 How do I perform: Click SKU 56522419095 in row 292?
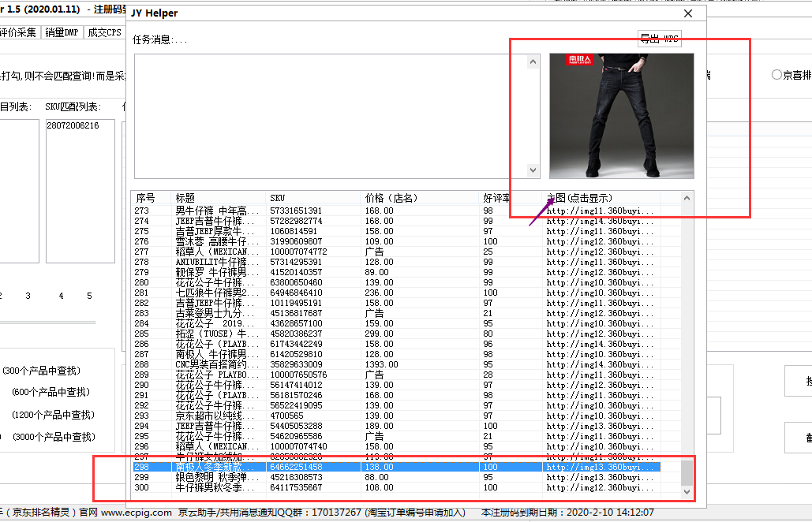(x=296, y=405)
